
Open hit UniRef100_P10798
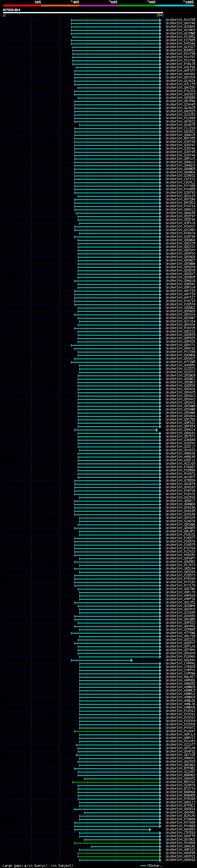(180, 54)
